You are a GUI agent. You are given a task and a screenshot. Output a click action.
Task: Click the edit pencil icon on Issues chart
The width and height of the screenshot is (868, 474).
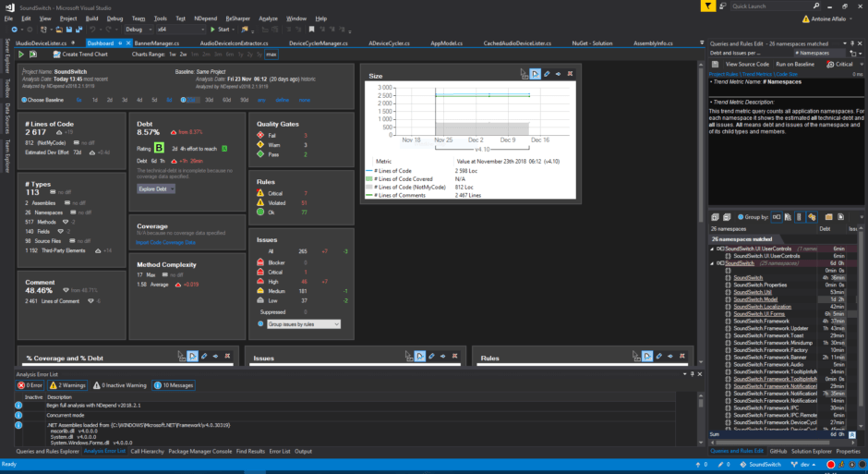coord(432,356)
